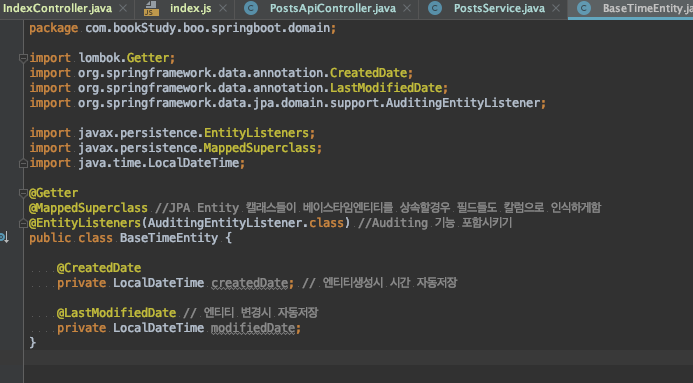Click LocalDateTime in the java.time import

pos(194,163)
